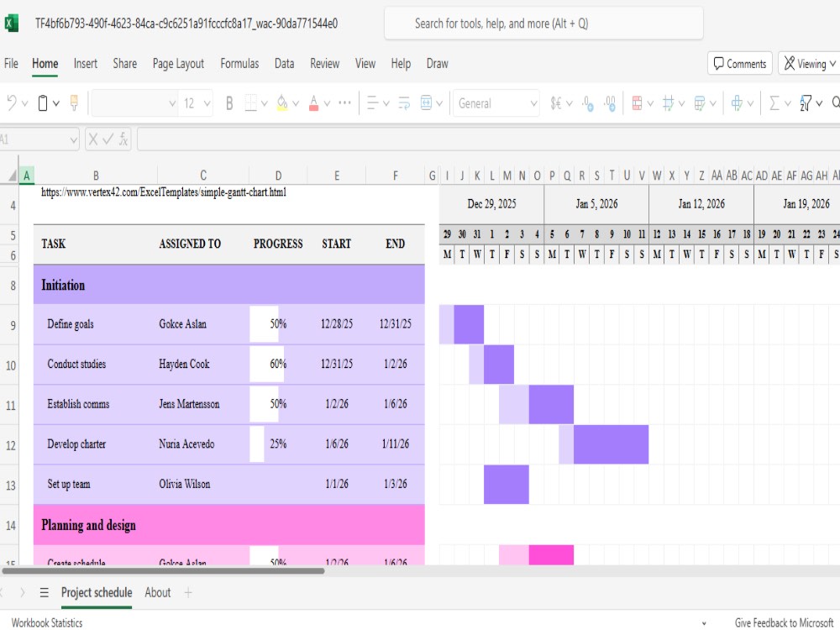Viewport: 840px width, 630px height.
Task: Click the Insert Function fx icon
Action: click(123, 139)
